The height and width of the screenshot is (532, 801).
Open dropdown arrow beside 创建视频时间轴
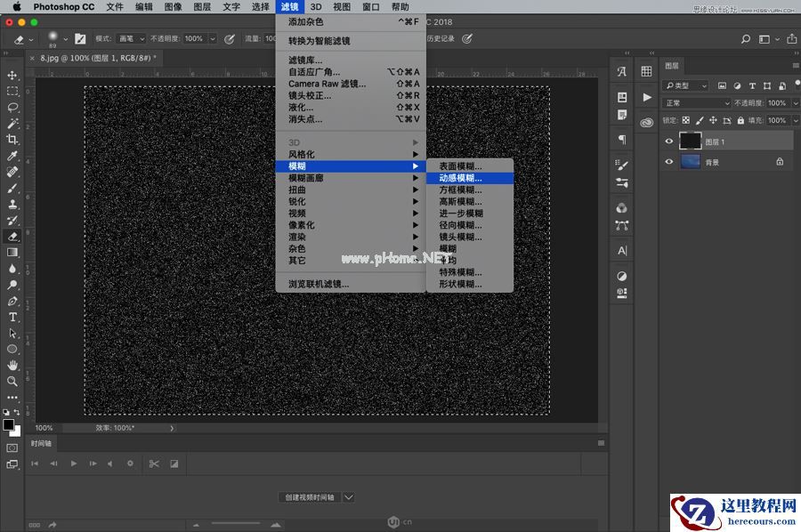point(349,497)
